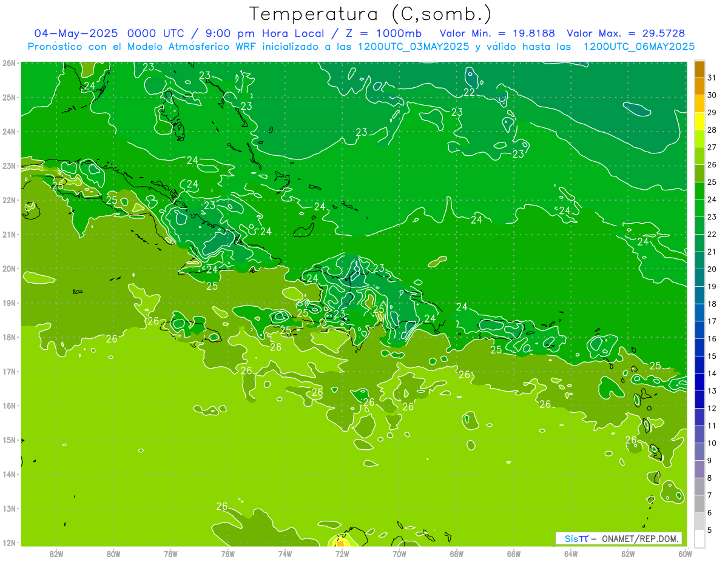Click the '78W' longitude axis label
Image resolution: width=728 pixels, height=562 pixels.
pos(170,554)
